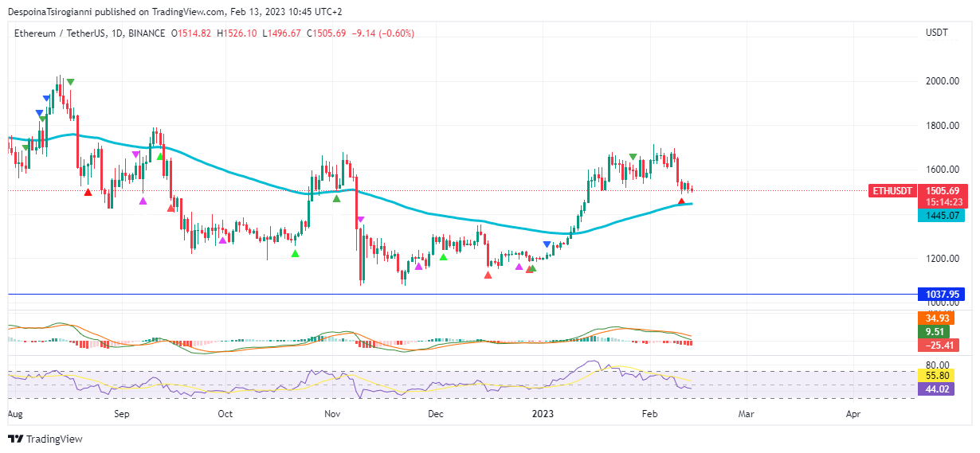Click the red up-triangle marker in mid-December
980x453 pixels.
pos(488,275)
